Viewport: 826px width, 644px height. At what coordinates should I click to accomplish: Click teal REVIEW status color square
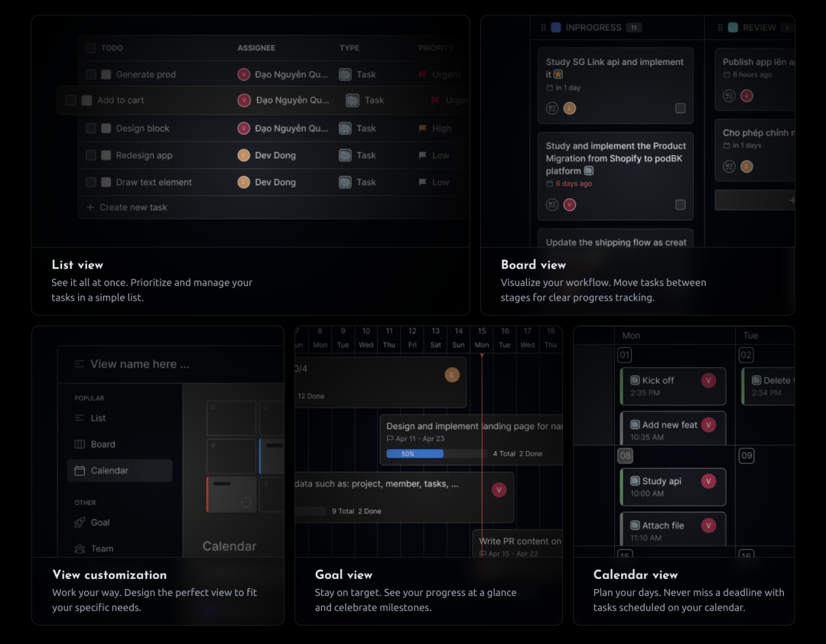(x=733, y=28)
